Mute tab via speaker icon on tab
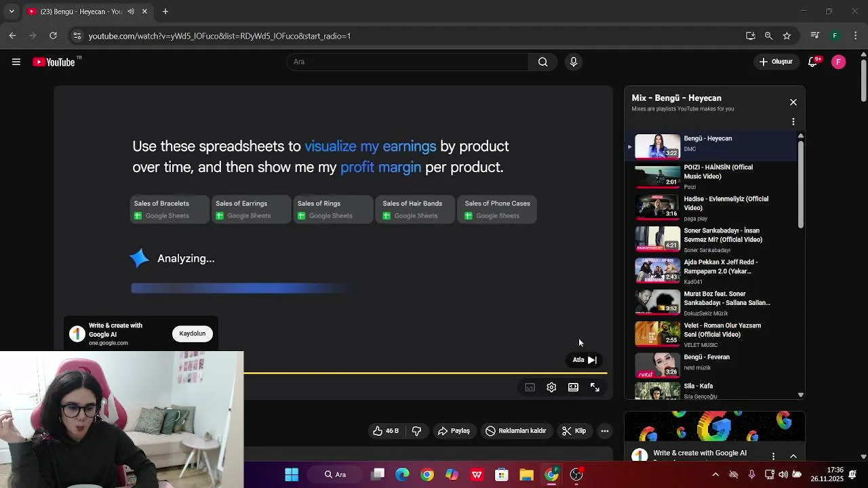 (131, 12)
